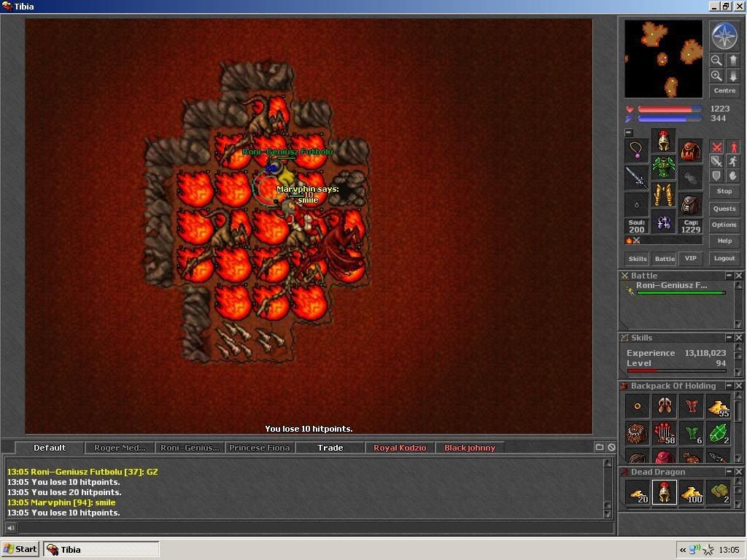
Task: Click the Stop button
Action: click(724, 192)
